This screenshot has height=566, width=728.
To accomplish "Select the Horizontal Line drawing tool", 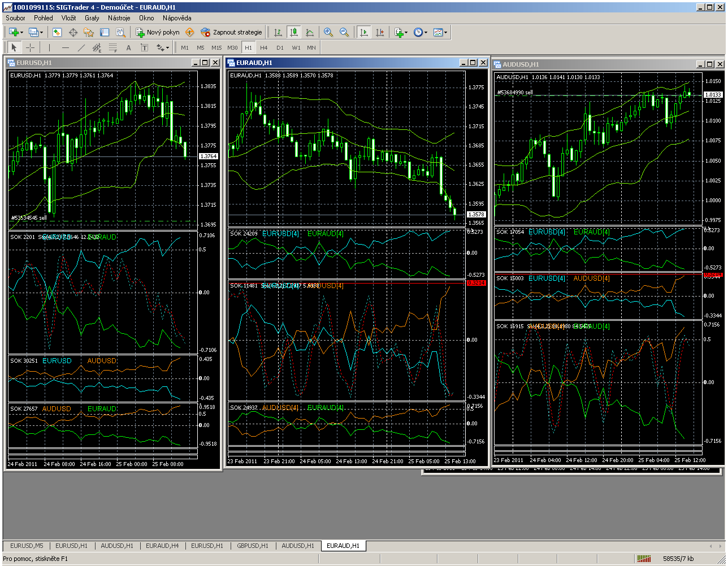I will [x=66, y=47].
